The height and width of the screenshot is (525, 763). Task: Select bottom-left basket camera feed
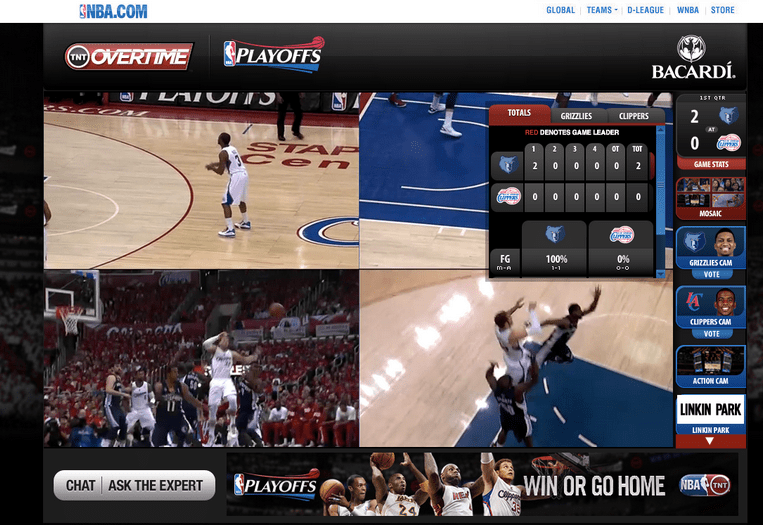(201, 359)
